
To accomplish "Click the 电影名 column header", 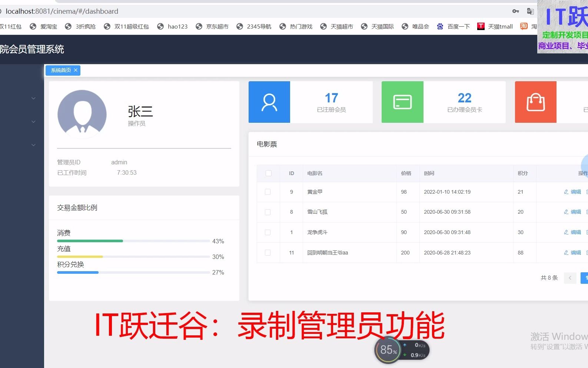I will click(315, 173).
